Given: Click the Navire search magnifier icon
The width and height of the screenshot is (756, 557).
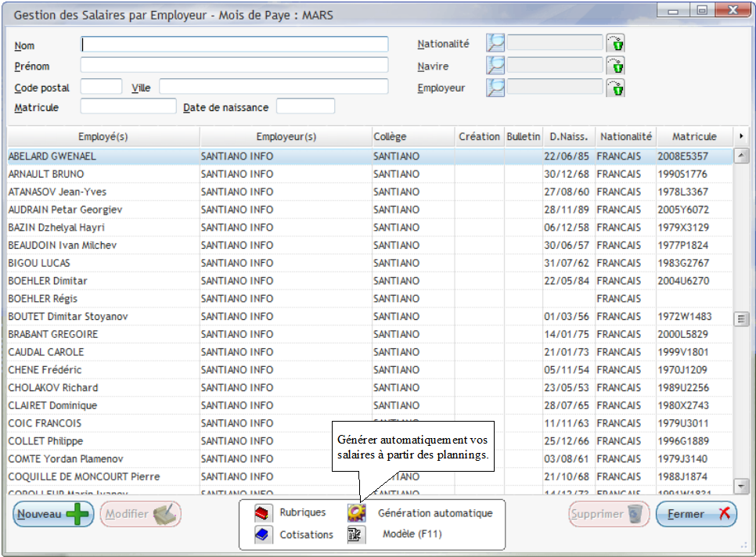Looking at the screenshot, I should [x=495, y=66].
